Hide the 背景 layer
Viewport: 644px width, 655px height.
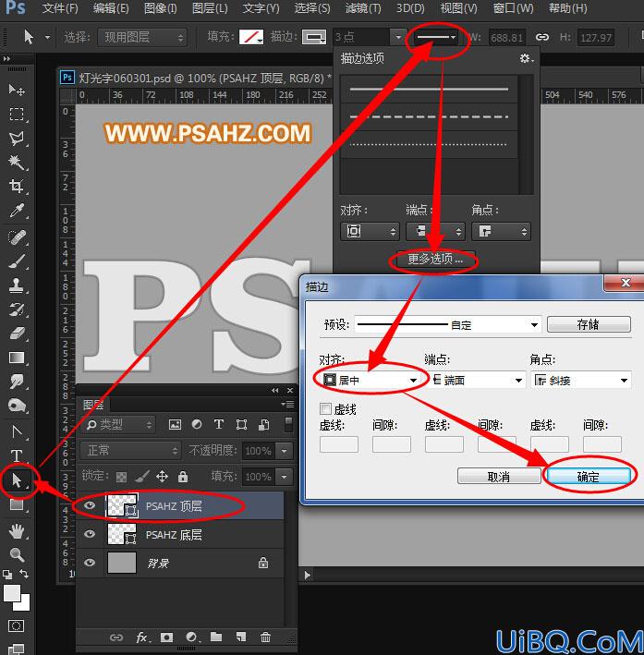[x=90, y=563]
